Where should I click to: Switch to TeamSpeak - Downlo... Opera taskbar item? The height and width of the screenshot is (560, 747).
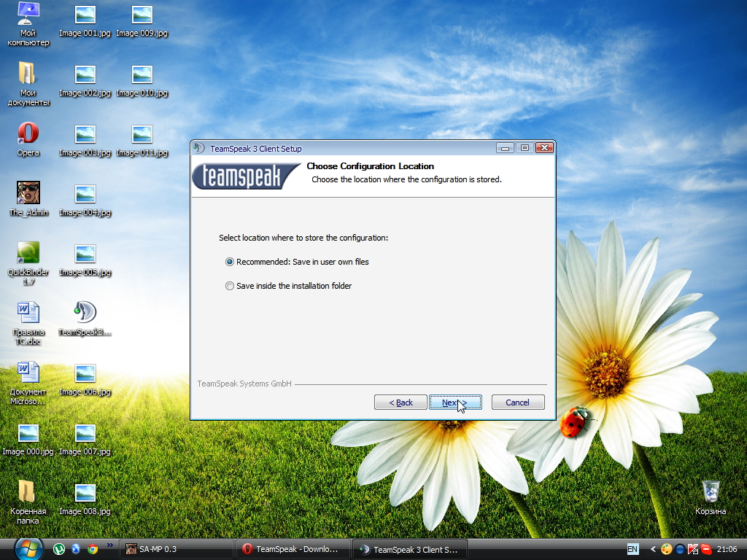[x=293, y=549]
